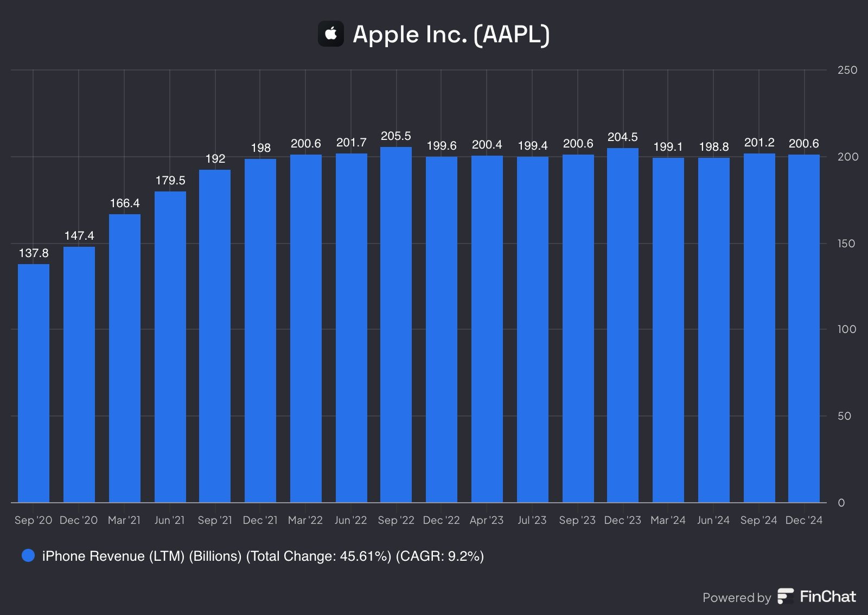Click the Dec '23 bar showing 204.5
868x615 pixels.
(x=623, y=325)
